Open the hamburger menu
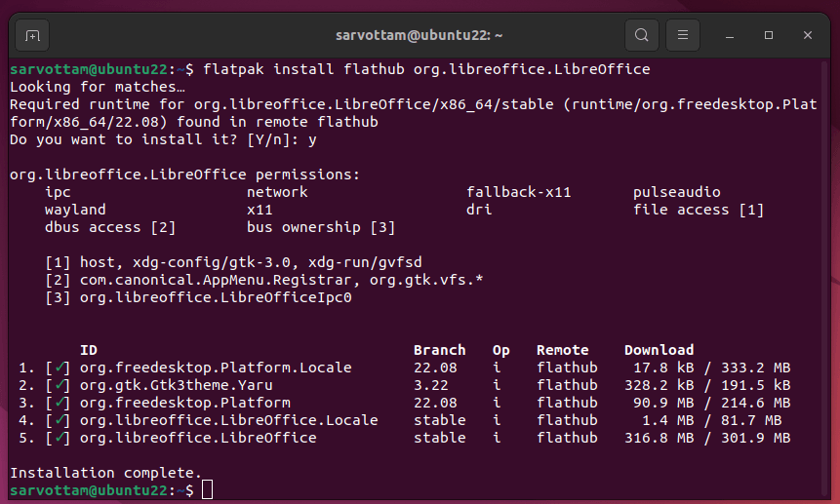 pyautogui.click(x=683, y=35)
